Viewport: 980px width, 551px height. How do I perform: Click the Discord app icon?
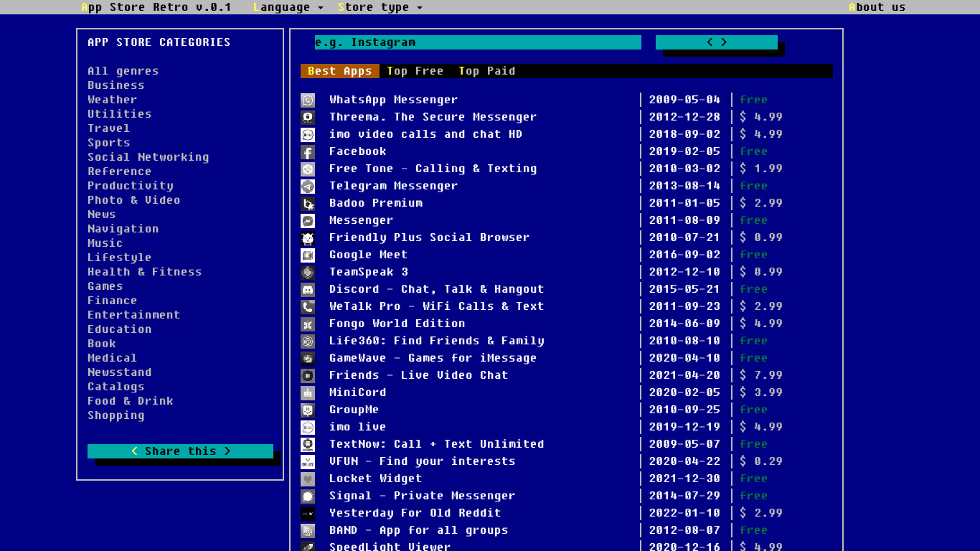(308, 290)
